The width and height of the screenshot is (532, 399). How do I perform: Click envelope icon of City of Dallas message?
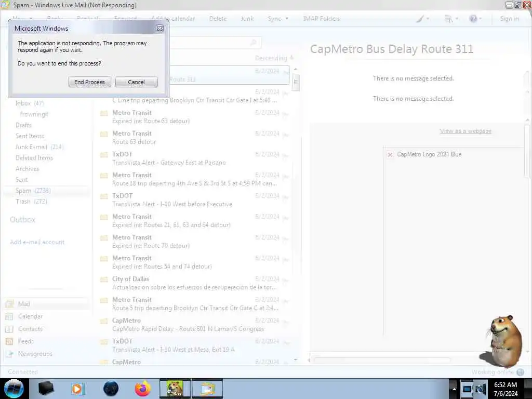104,279
